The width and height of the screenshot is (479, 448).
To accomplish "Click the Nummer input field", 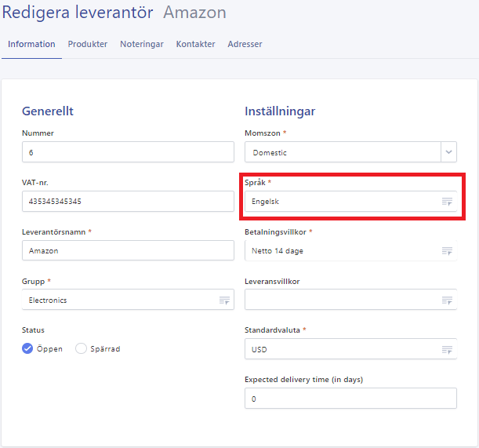I will click(128, 152).
